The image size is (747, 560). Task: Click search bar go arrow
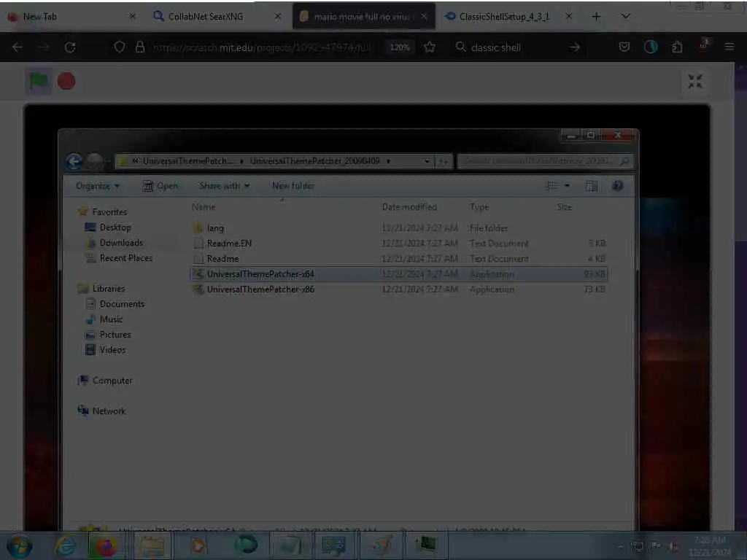pyautogui.click(x=575, y=47)
